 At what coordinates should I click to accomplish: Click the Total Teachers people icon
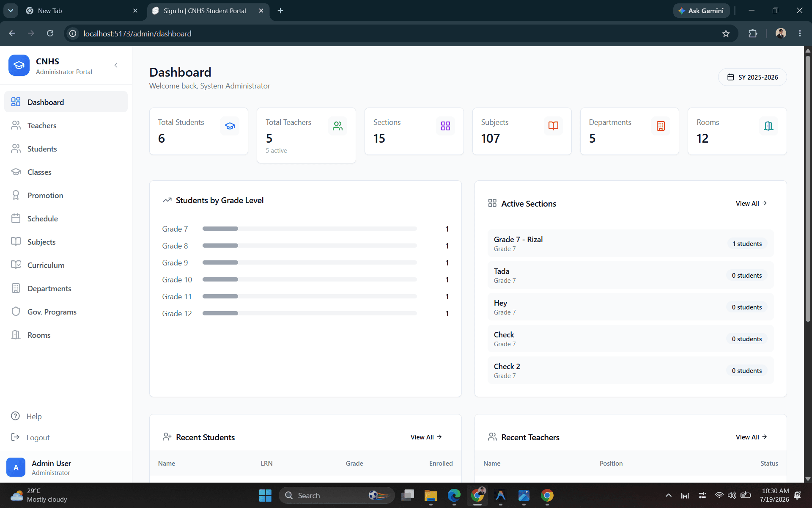tap(337, 126)
